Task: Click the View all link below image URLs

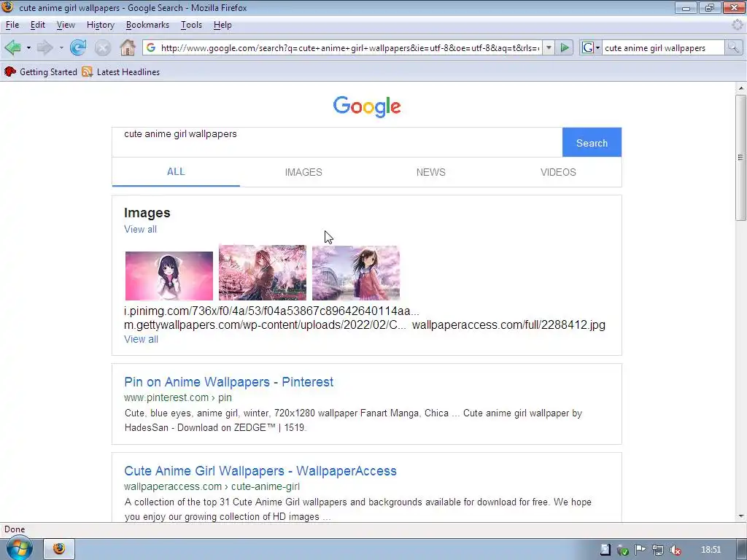Action: [x=141, y=339]
